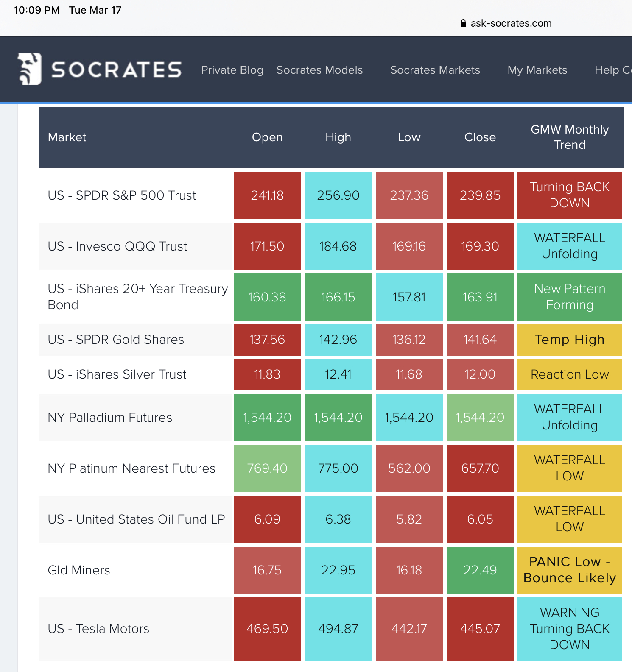Click the S&P 500 Open value 241.18
The width and height of the screenshot is (632, 672).
click(x=267, y=195)
